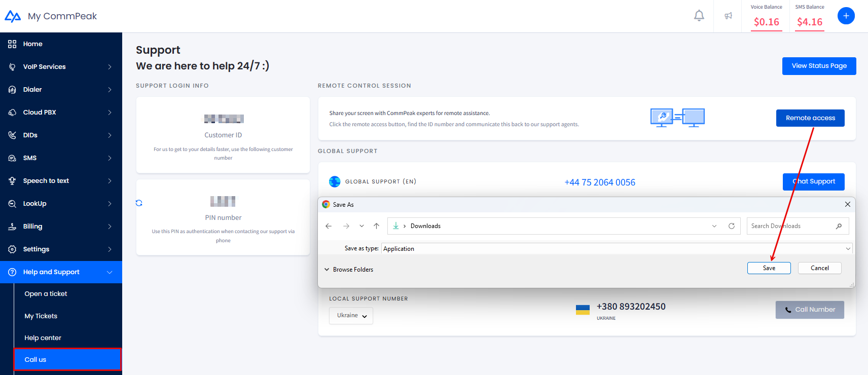Click the Settings gear icon
This screenshot has width=868, height=375.
[12, 249]
